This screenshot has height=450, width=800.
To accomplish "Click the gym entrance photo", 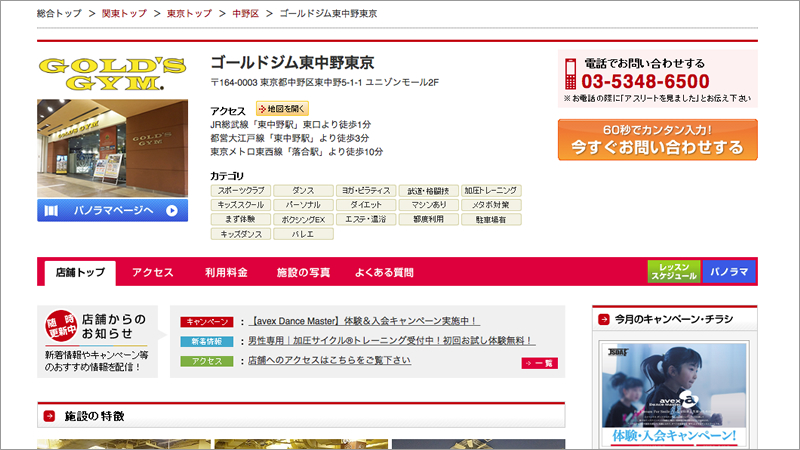I will coord(112,148).
